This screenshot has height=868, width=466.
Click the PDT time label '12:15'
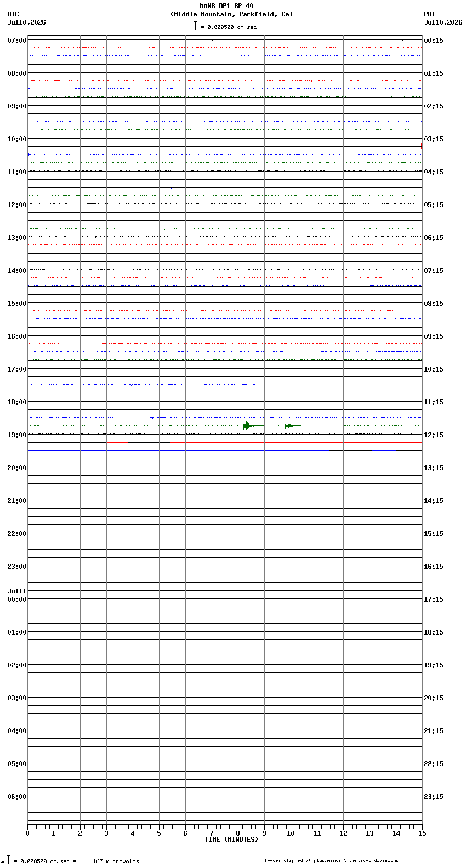(434, 435)
